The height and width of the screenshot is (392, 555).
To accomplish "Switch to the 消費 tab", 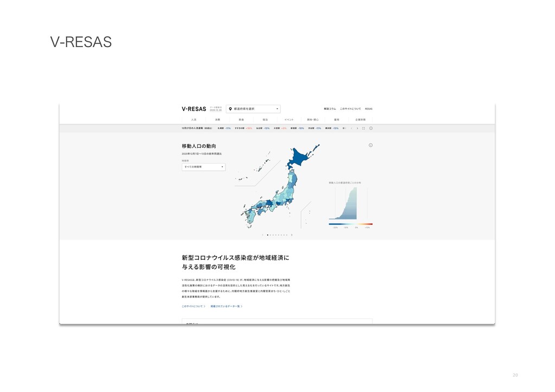I will pos(217,120).
